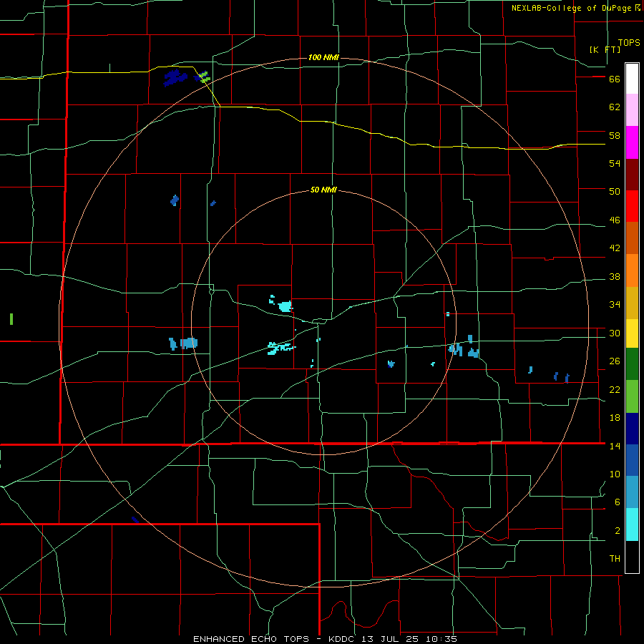Image resolution: width=644 pixels, height=644 pixels.
Task: Click the medium blue legend swatch
Action: coord(632,460)
